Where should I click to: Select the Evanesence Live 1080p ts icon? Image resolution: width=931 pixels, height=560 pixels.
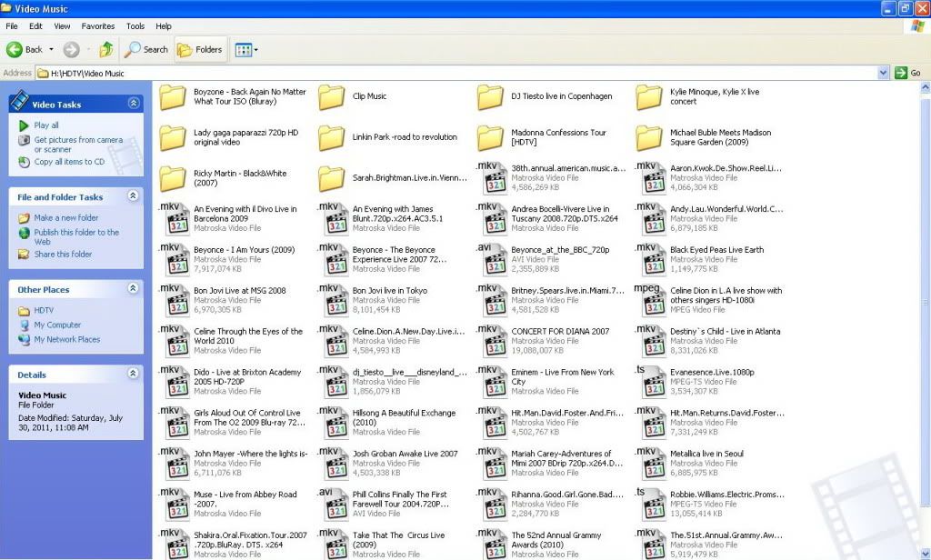(x=650, y=382)
